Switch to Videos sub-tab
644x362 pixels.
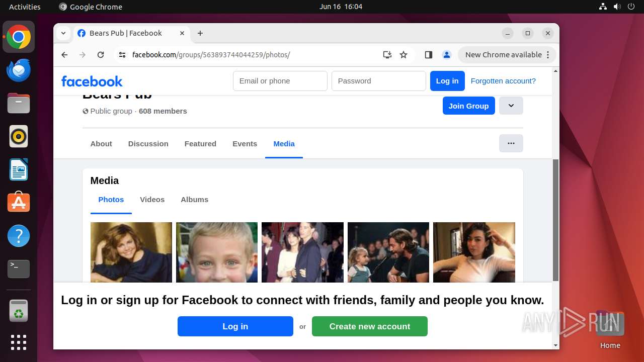(x=152, y=200)
